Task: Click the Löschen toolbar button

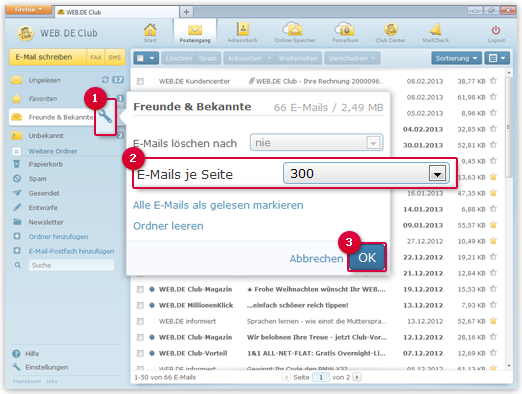Action: click(x=179, y=58)
